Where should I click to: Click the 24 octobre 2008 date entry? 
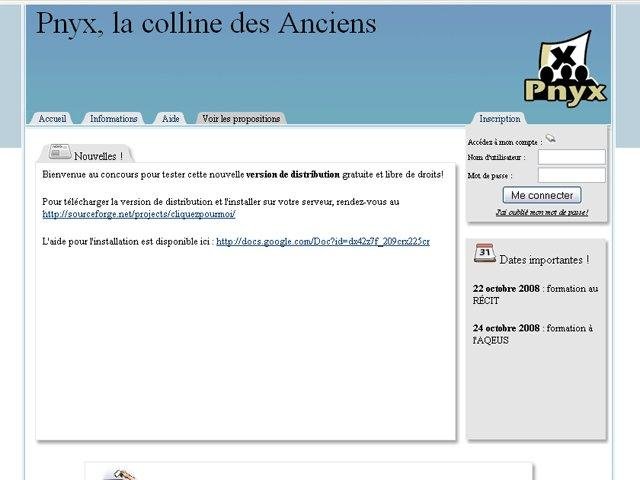point(506,328)
